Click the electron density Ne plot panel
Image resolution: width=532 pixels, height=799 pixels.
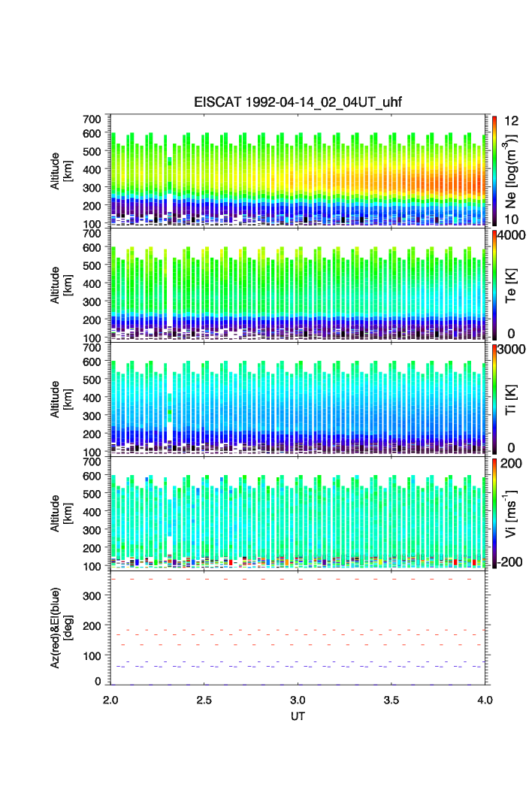[298, 171]
